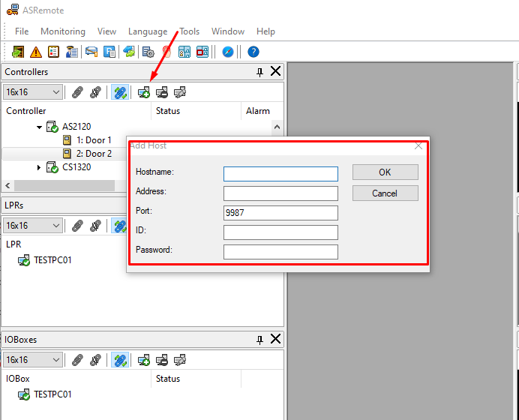Toggle auto-reconnect link in Controllers toolbar
This screenshot has height=420, width=519.
pos(120,92)
